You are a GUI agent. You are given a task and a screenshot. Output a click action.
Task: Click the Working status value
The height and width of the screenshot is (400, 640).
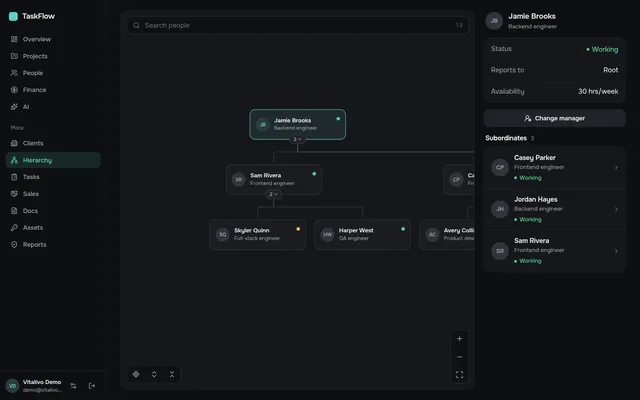pyautogui.click(x=602, y=49)
